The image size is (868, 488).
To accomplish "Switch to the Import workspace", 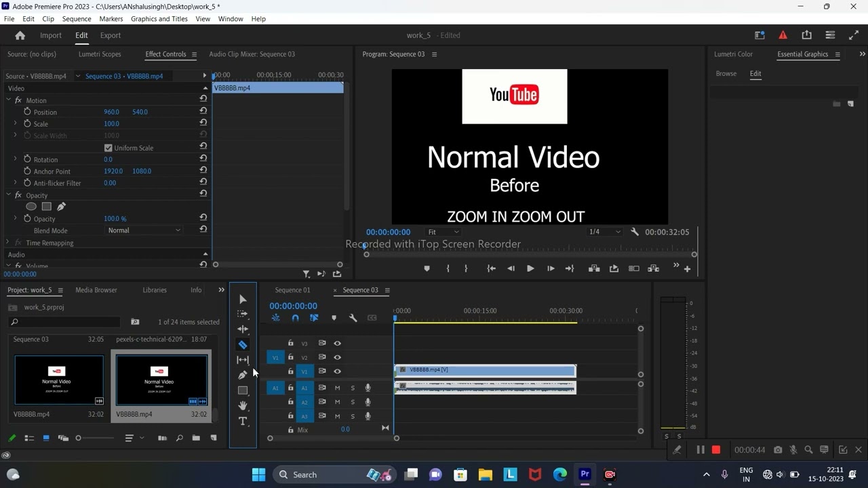I will 51,35.
